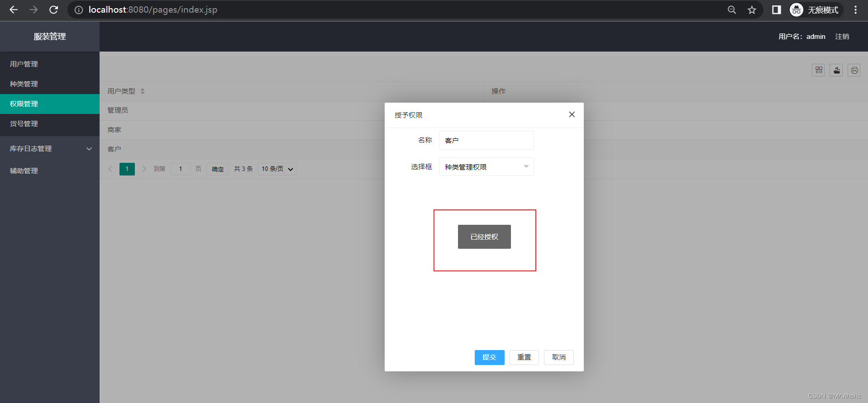Click the 服装管理 logo title
Image resolution: width=868 pixels, height=403 pixels.
point(50,36)
